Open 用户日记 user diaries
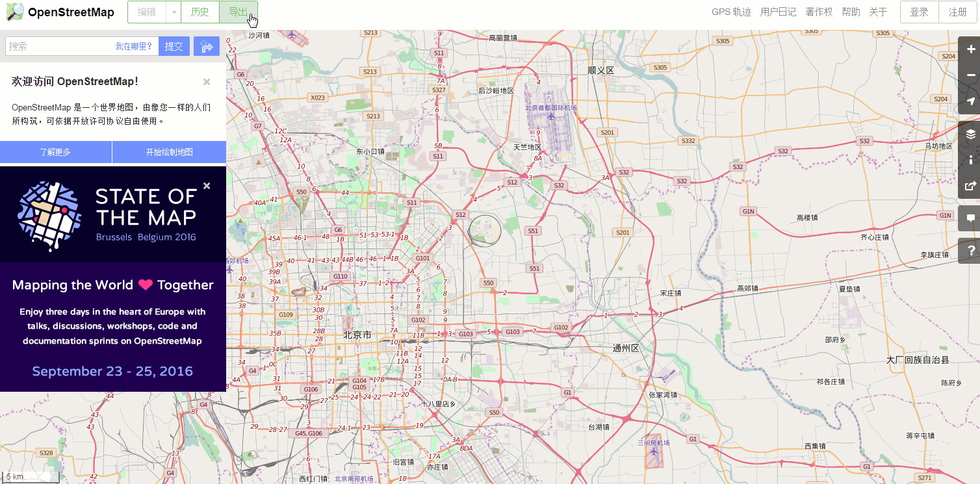This screenshot has width=980, height=484. [778, 12]
